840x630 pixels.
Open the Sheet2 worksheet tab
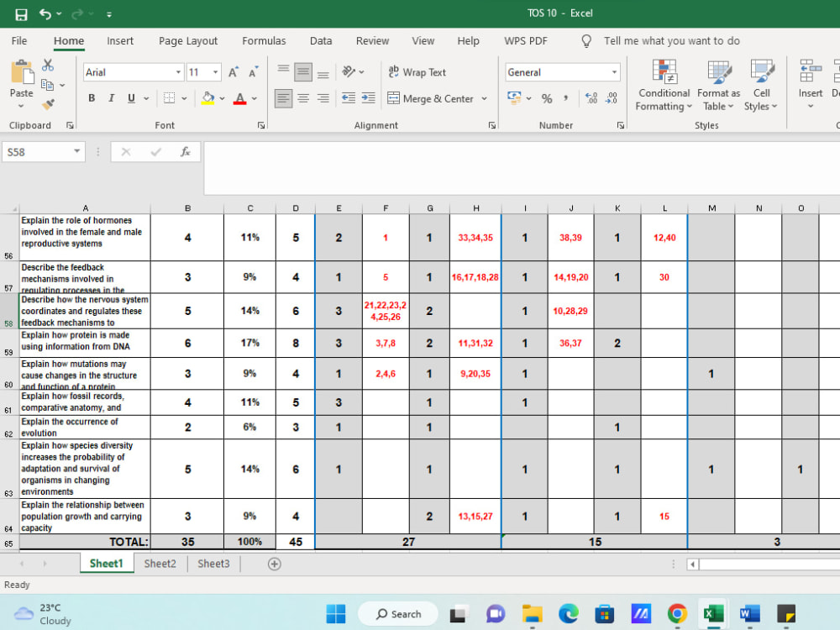(x=160, y=564)
